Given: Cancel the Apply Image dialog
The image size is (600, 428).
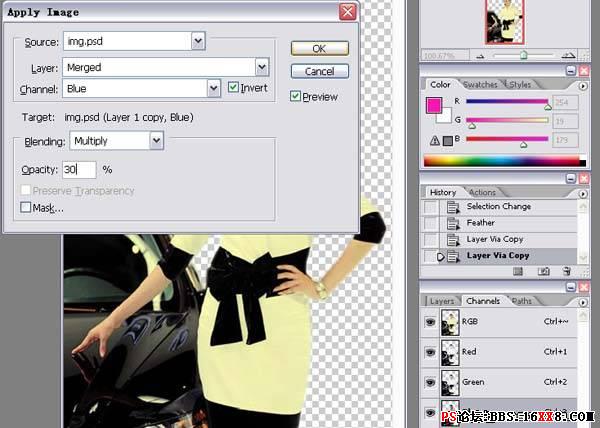Looking at the screenshot, I should (x=320, y=71).
